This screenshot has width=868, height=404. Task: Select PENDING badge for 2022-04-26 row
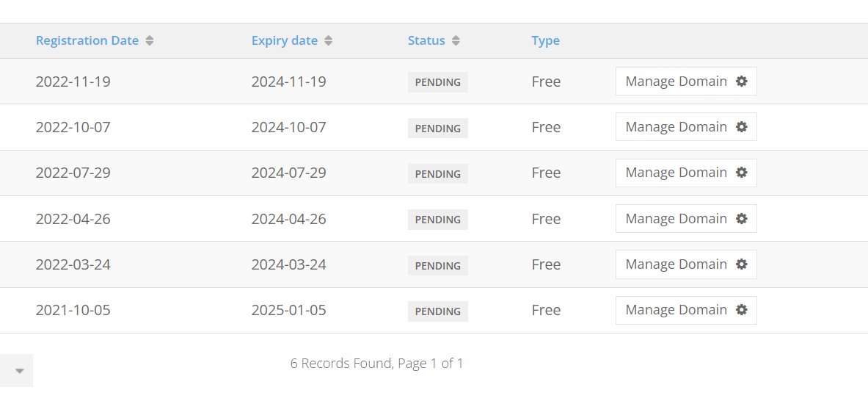pos(438,220)
